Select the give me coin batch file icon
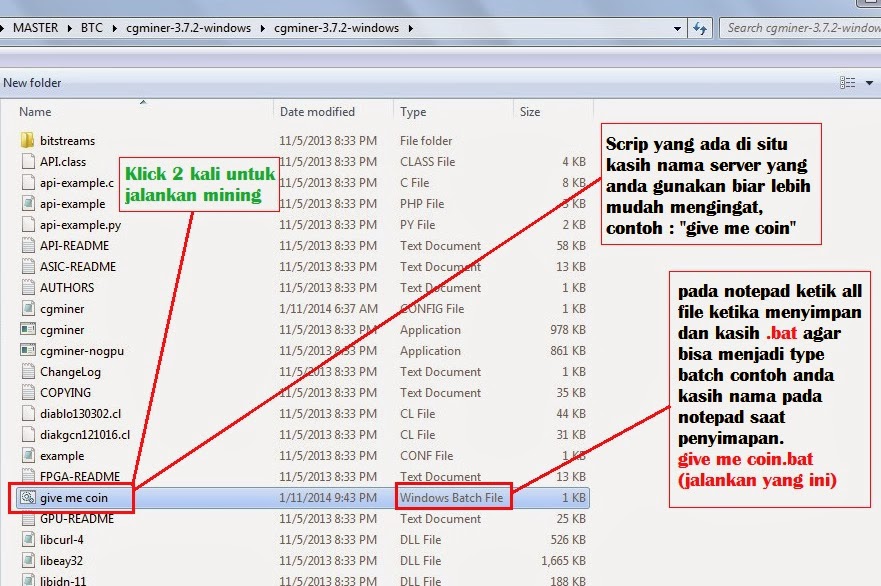This screenshot has width=881, height=586. tap(28, 497)
